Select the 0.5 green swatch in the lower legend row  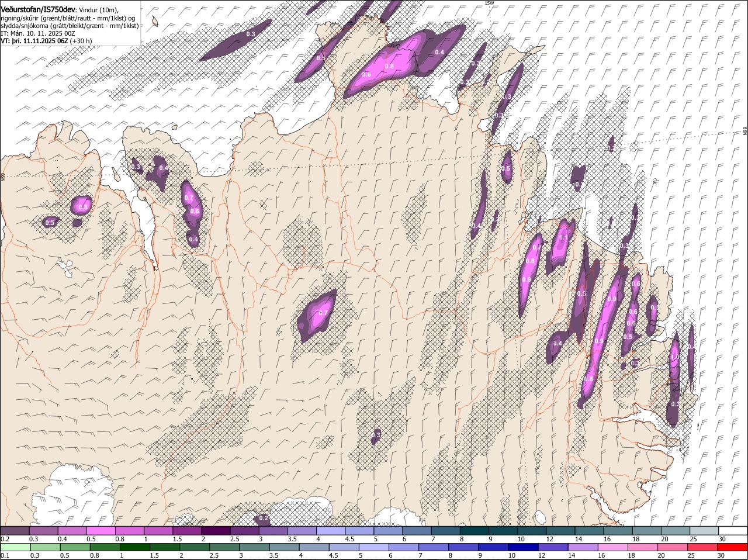tap(75, 547)
